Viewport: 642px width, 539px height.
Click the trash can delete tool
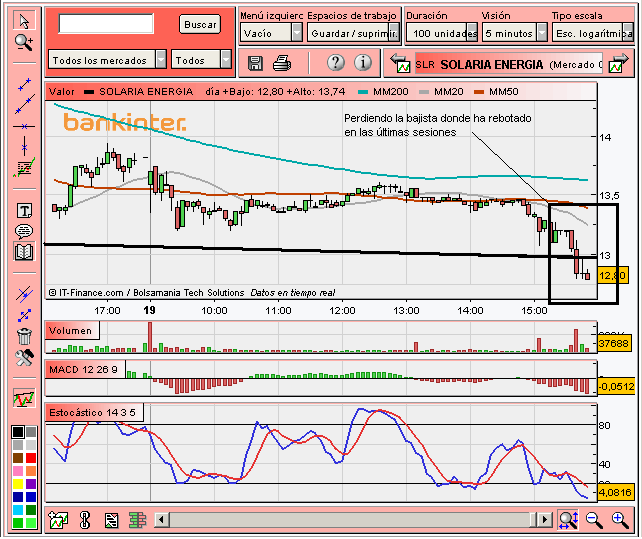[24, 336]
